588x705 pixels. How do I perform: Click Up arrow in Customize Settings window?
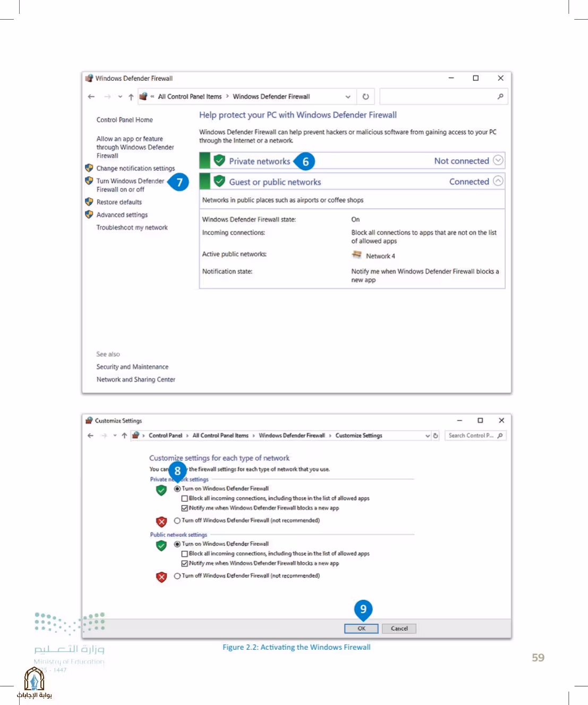[124, 436]
